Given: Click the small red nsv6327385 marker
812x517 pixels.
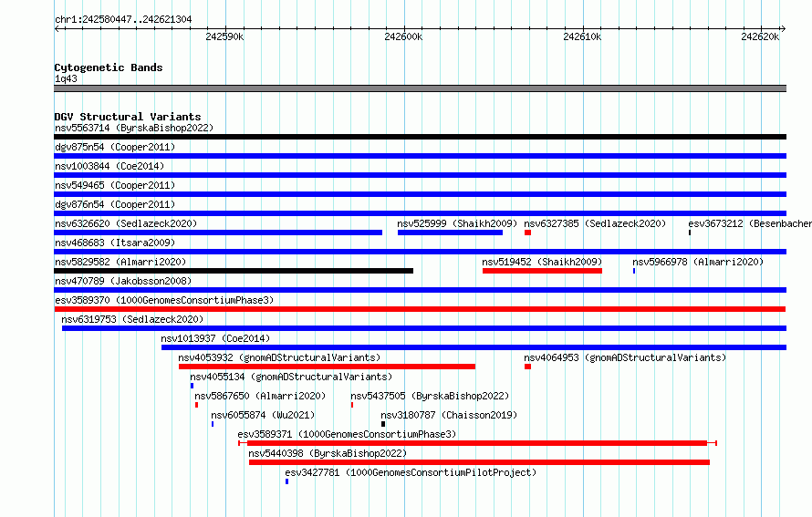Looking at the screenshot, I should click(527, 233).
